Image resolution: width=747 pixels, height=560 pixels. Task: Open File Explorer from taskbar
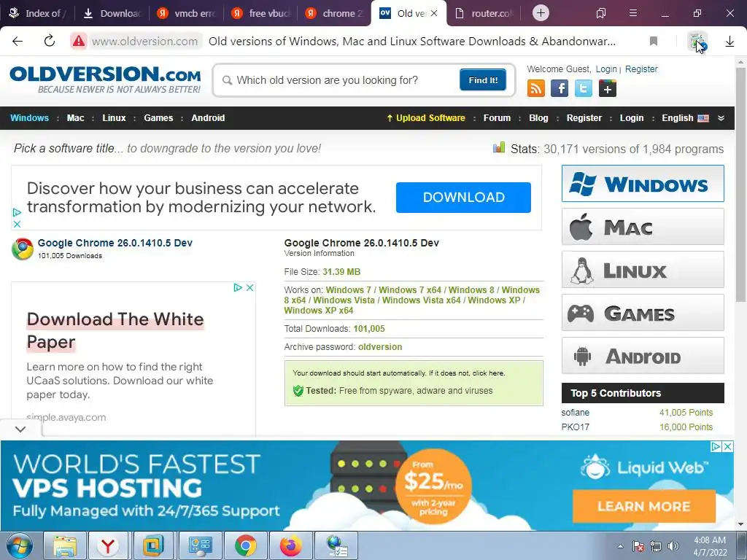pyautogui.click(x=65, y=546)
